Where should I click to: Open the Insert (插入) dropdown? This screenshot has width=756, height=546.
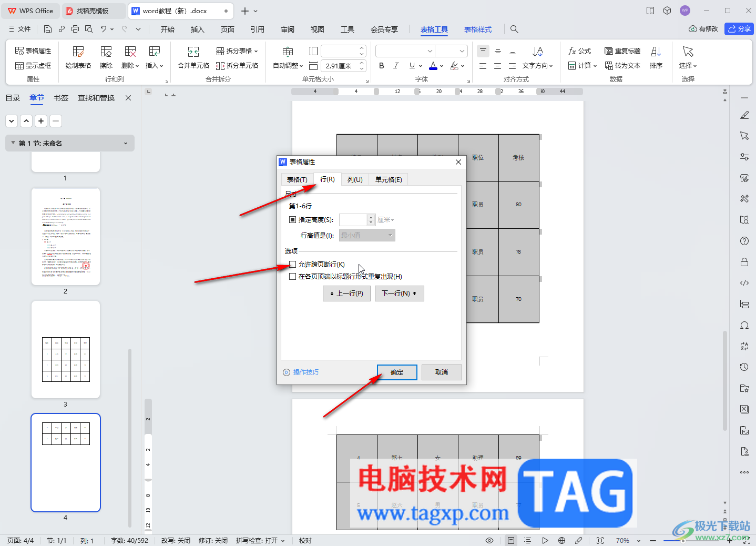click(x=155, y=58)
